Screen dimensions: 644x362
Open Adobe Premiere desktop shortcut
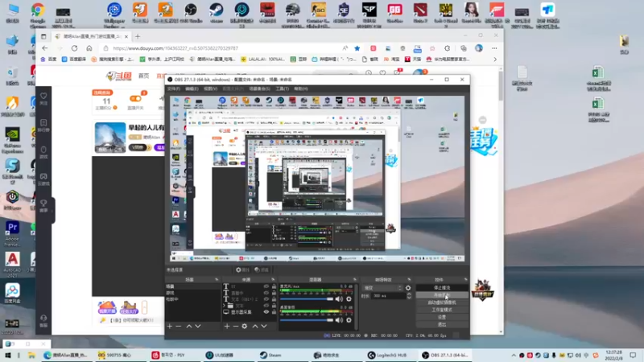point(12,233)
